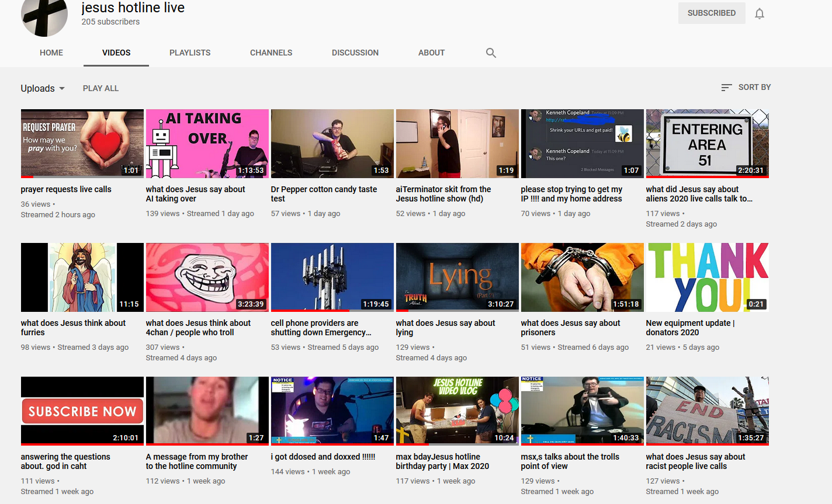The image size is (832, 504).
Task: Click '57 views • 1 day ago' text
Action: (x=306, y=214)
